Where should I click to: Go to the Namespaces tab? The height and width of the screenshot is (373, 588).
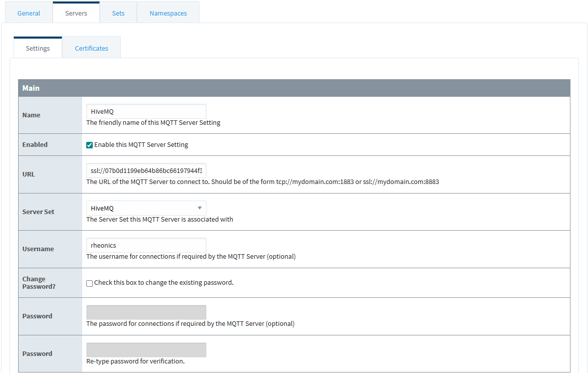[168, 13]
